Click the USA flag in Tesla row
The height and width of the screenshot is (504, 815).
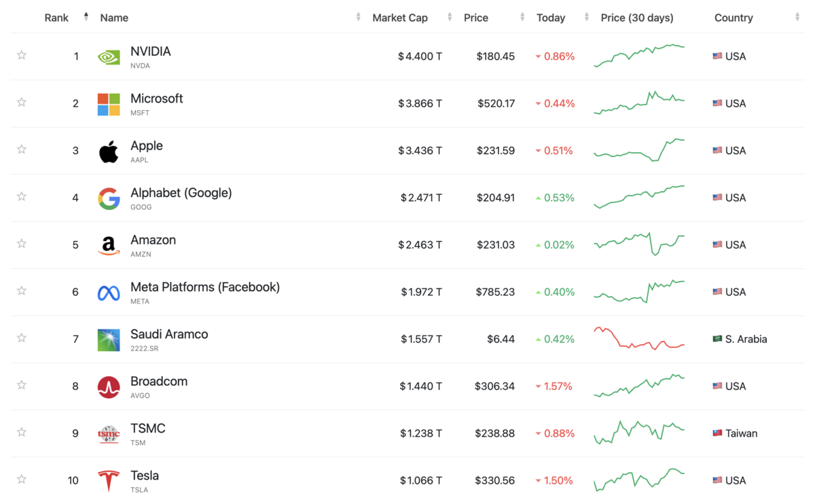717,480
